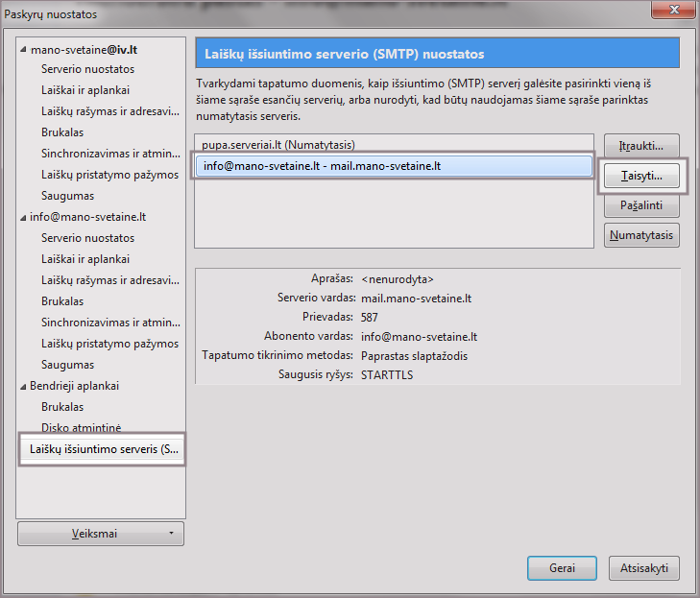The height and width of the screenshot is (598, 700).
Task: Confirm settings with the Gerai button
Action: pos(562,567)
